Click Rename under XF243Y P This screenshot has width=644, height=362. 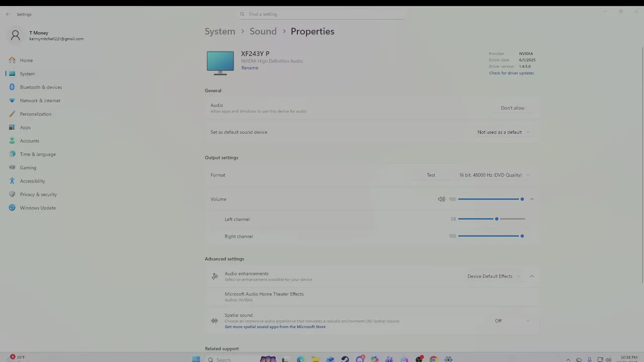(250, 68)
